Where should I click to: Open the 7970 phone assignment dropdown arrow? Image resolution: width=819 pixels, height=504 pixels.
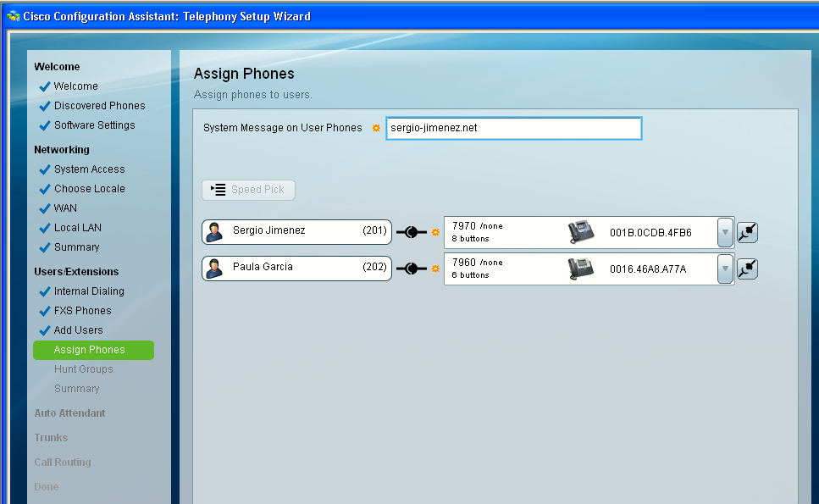725,232
